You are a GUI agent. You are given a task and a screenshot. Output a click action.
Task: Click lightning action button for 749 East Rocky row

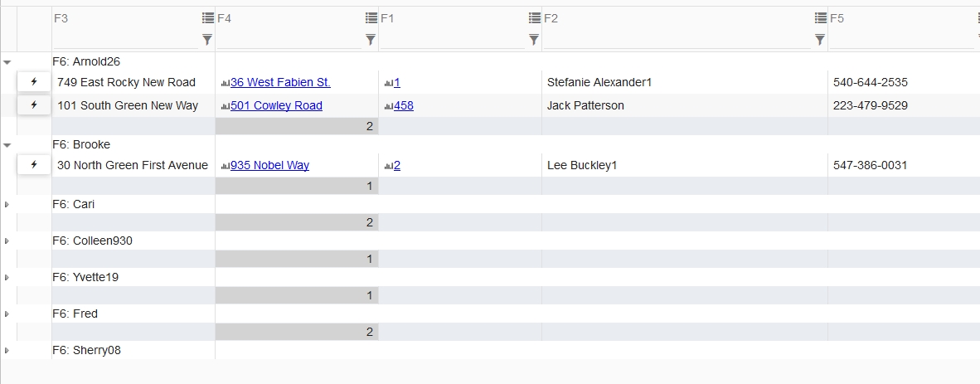pos(34,82)
